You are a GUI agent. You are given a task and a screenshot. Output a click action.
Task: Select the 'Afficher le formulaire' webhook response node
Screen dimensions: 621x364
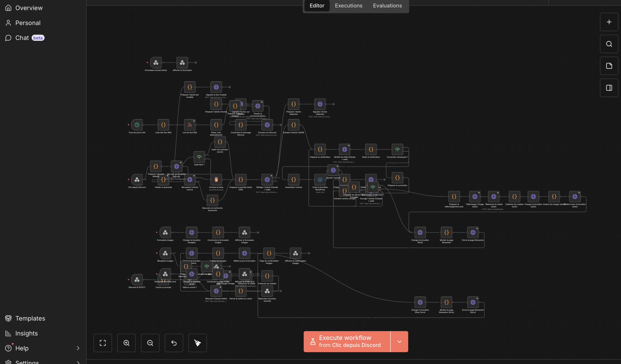pos(182,62)
